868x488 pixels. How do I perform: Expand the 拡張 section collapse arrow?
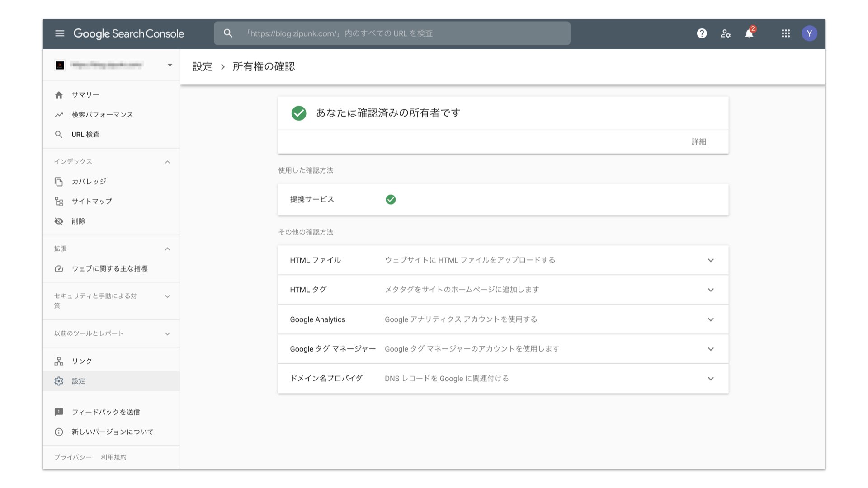pos(167,249)
